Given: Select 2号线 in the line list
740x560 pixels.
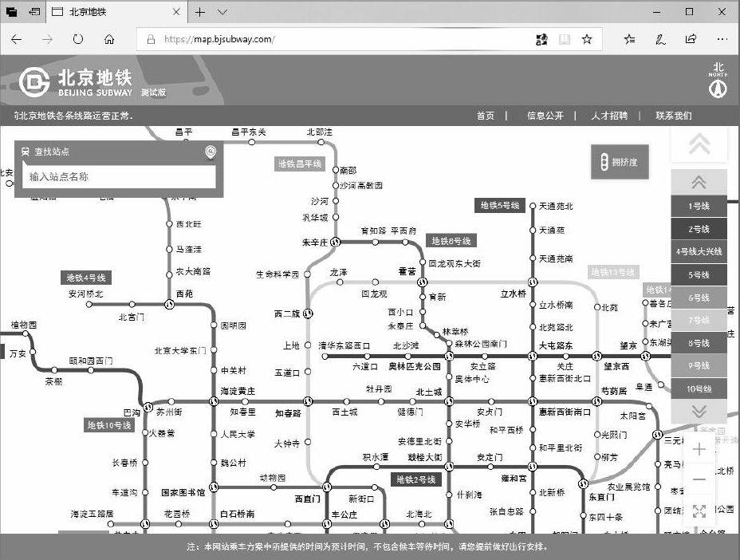Looking at the screenshot, I should tap(699, 229).
